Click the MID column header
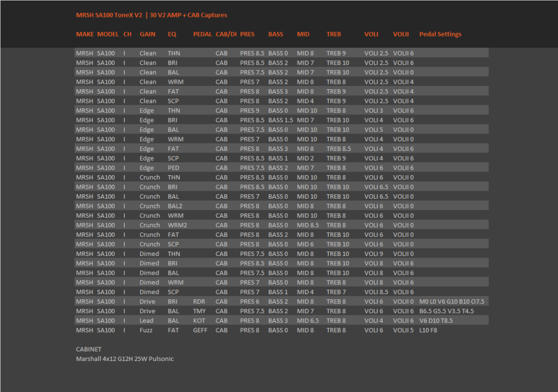The image size is (558, 392). pos(303,34)
